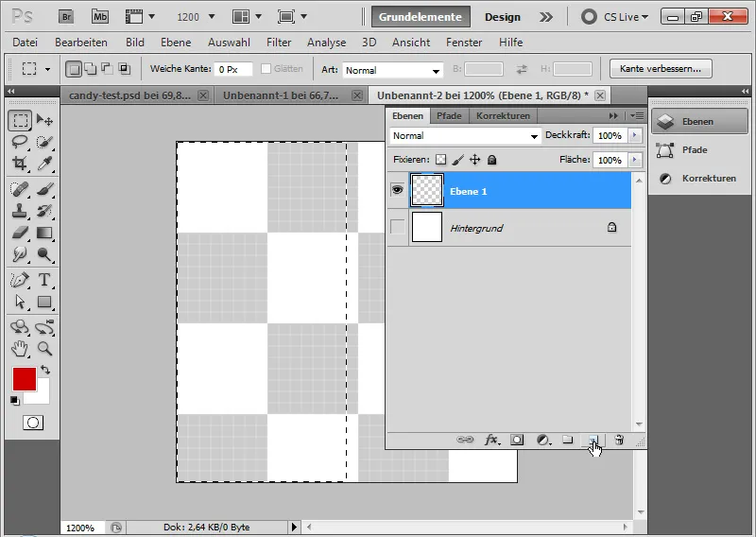Select the Eraser tool
Image resolution: width=756 pixels, height=537 pixels.
[20, 233]
